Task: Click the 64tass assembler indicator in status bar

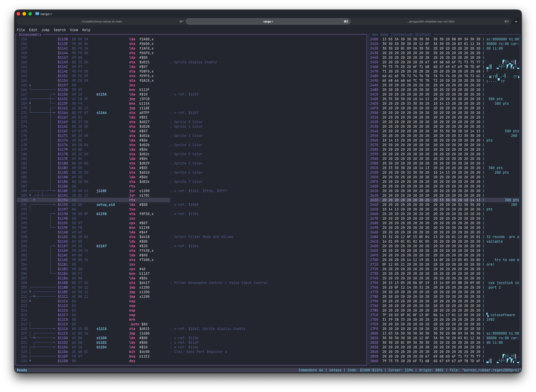Action: tap(335, 370)
